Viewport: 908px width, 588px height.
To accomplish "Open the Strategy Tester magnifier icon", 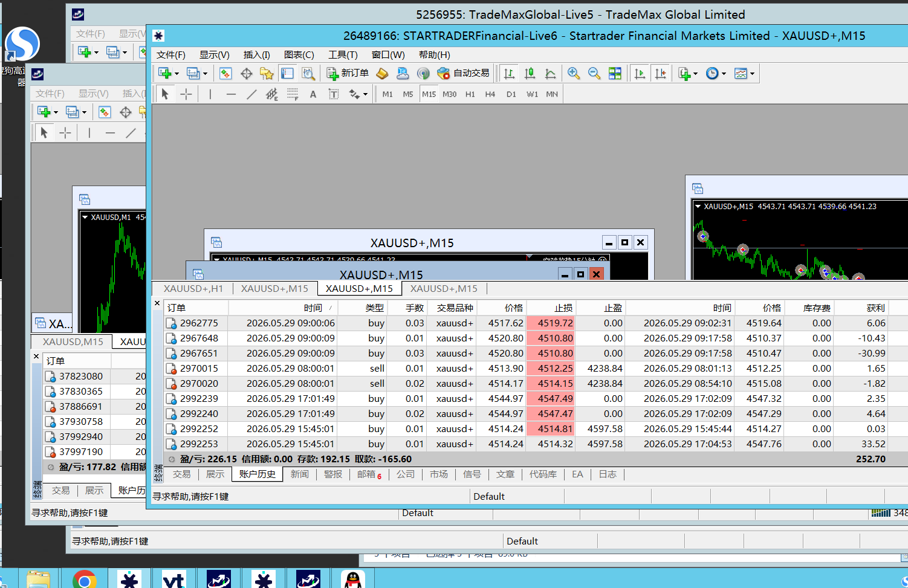I will tap(308, 73).
